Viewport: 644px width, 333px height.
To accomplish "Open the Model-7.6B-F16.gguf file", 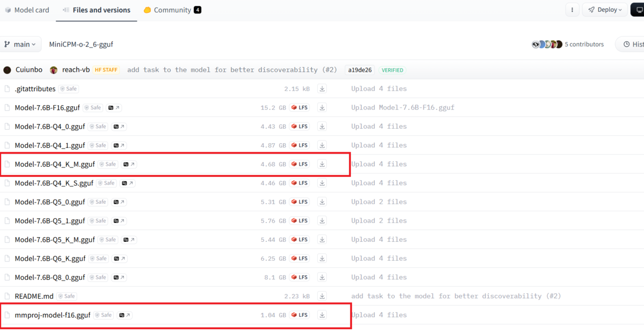I will pos(47,108).
